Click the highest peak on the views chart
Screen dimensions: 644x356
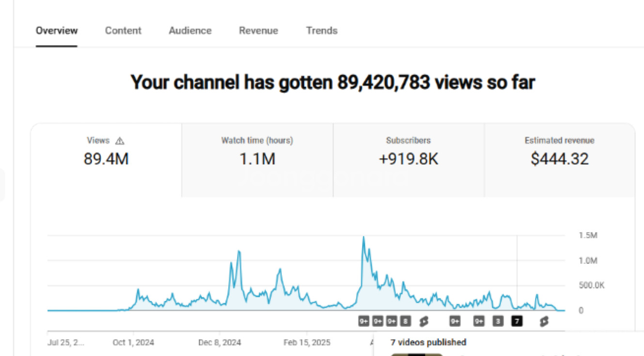363,237
